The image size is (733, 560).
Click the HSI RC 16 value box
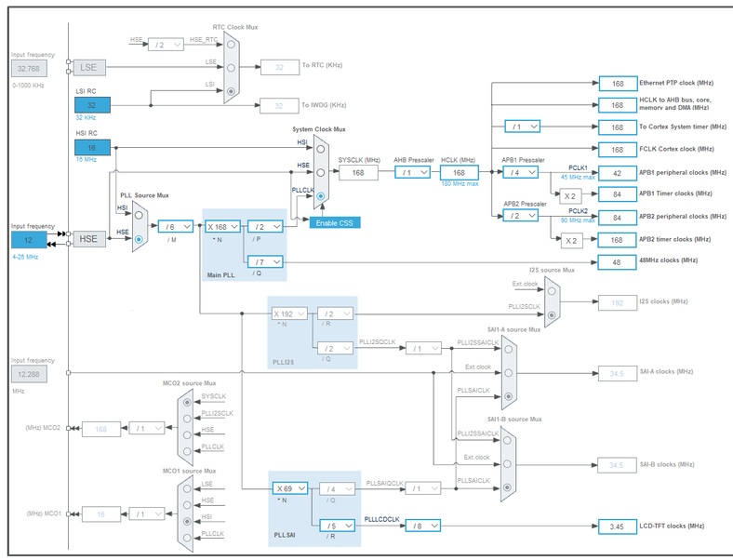pyautogui.click(x=93, y=147)
